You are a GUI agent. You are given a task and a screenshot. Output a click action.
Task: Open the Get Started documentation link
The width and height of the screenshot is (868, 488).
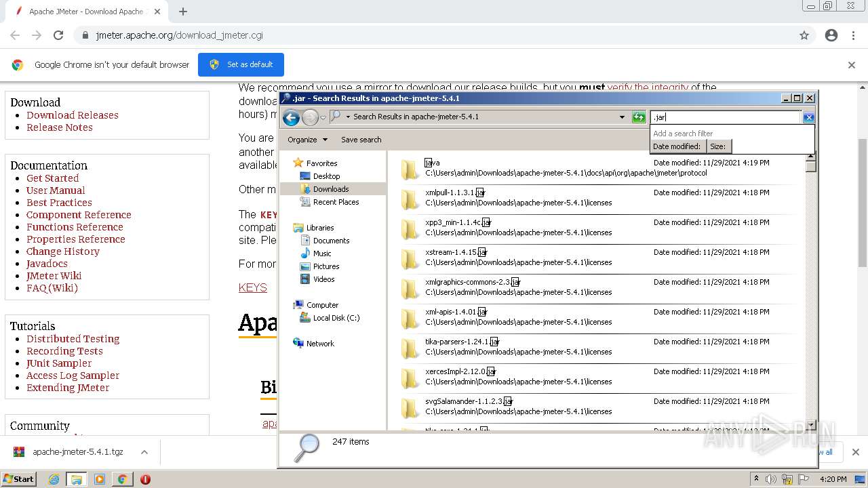pos(53,178)
